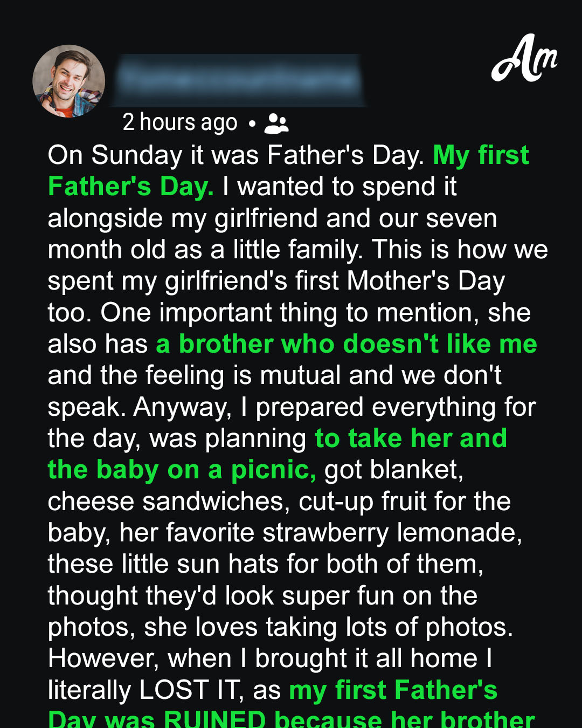The height and width of the screenshot is (728, 582).
Task: Open the poster's profile picture
Action: (x=69, y=81)
